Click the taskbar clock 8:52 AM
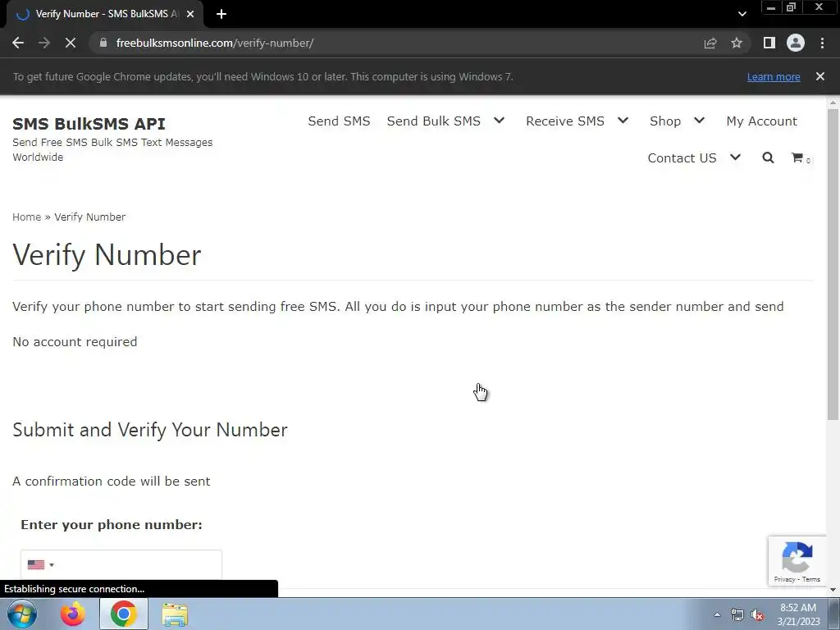This screenshot has height=630, width=840. (798, 614)
